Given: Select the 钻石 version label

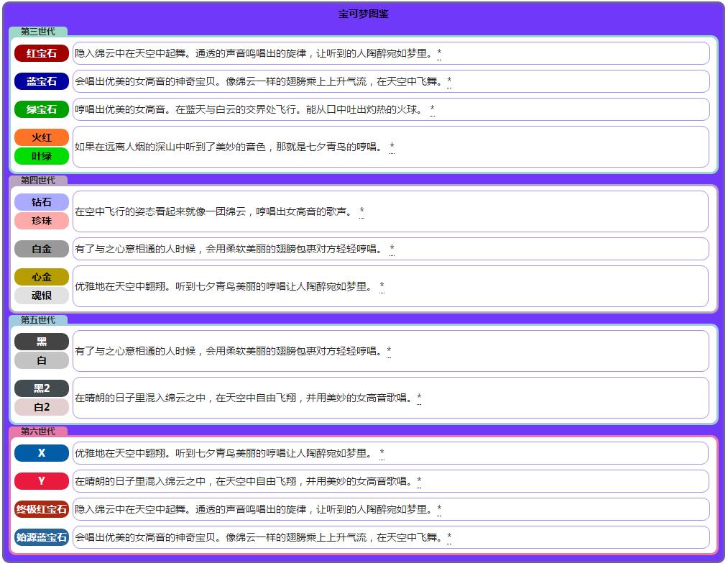Looking at the screenshot, I should pos(41,202).
